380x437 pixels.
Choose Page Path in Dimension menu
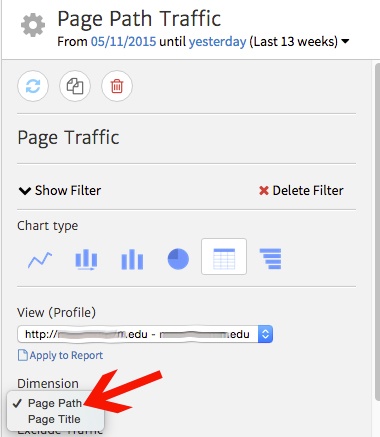55,403
